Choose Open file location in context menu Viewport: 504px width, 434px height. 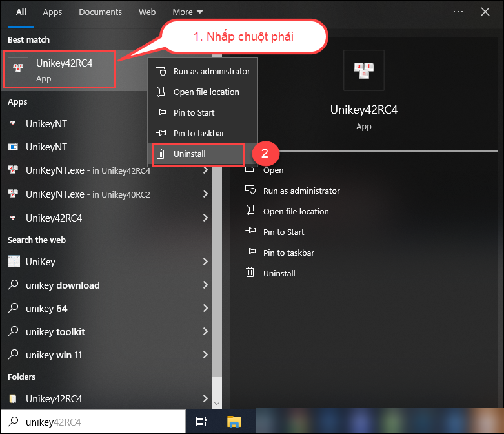click(x=203, y=92)
